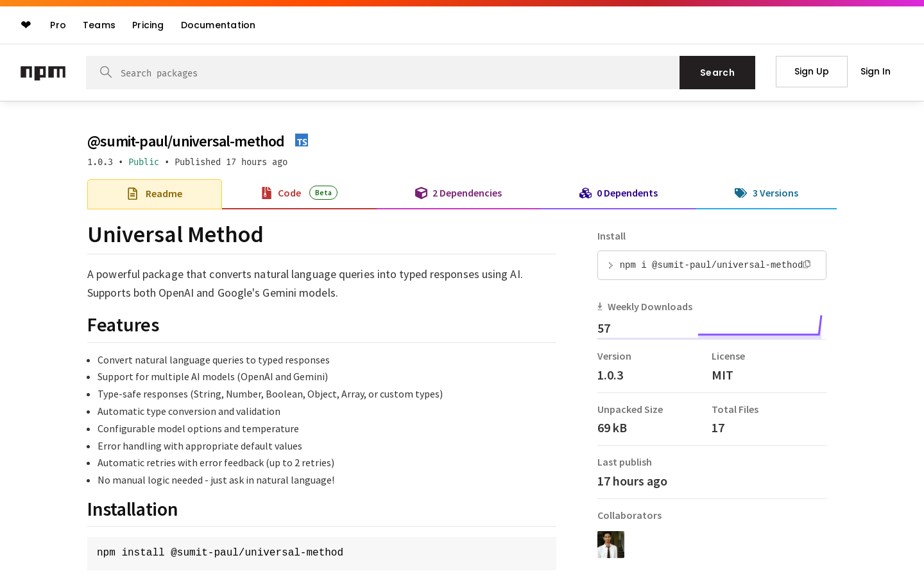The image size is (924, 578).
Task: Click the 'Published 17 hours ago' text
Action: tap(231, 162)
